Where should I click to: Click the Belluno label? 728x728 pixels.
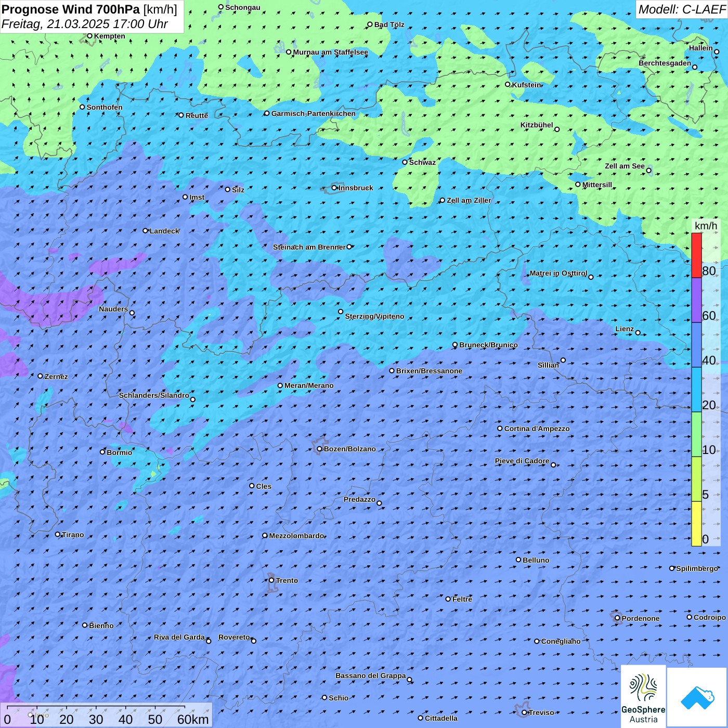[536, 560]
